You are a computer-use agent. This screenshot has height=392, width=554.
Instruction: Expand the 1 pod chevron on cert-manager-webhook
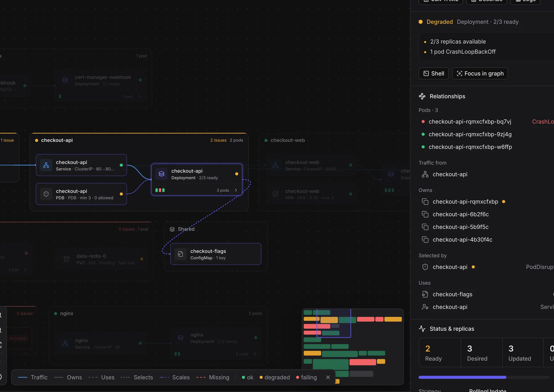pos(139,96)
